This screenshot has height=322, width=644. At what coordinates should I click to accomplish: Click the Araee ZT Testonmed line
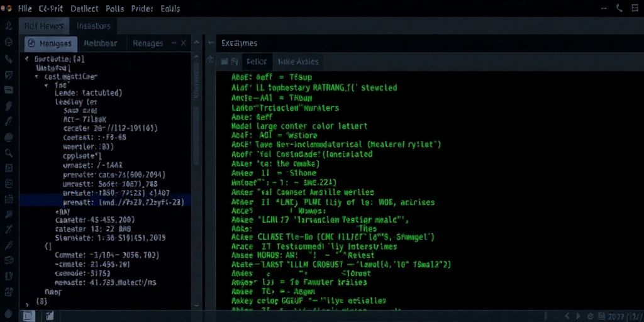tap(314, 247)
